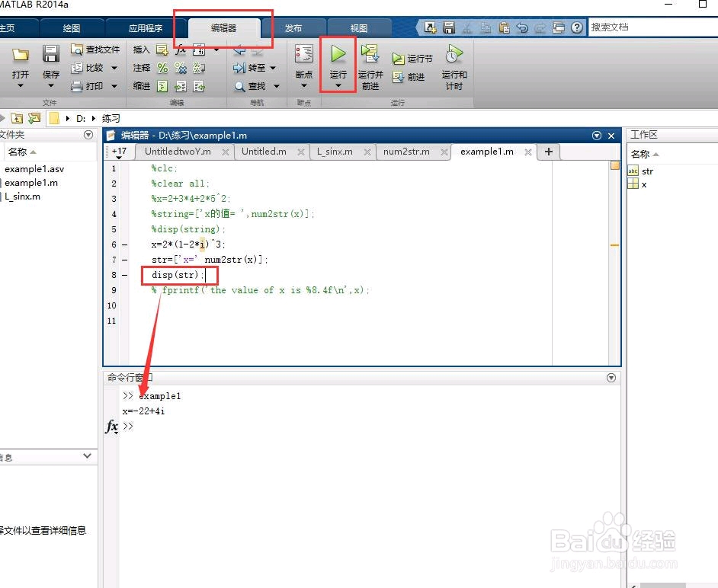Viewport: 718px width, 588px height.
Task: Toggle breakpoint dash on line 6
Action: (124, 244)
